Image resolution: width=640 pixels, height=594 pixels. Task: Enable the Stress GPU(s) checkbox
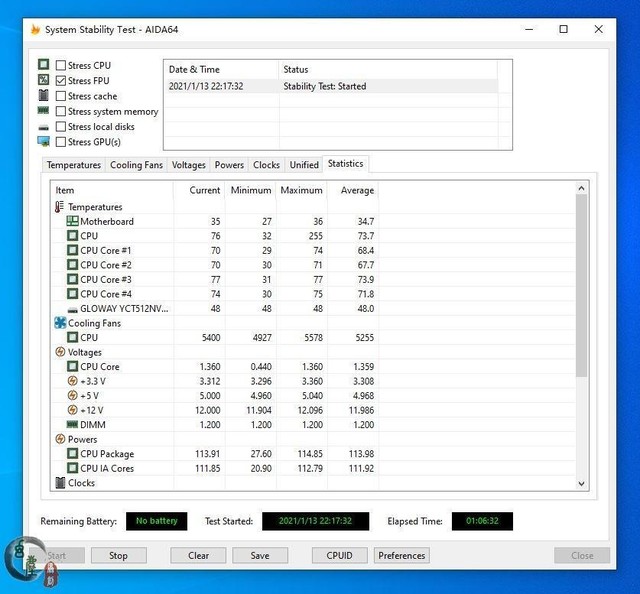[61, 142]
